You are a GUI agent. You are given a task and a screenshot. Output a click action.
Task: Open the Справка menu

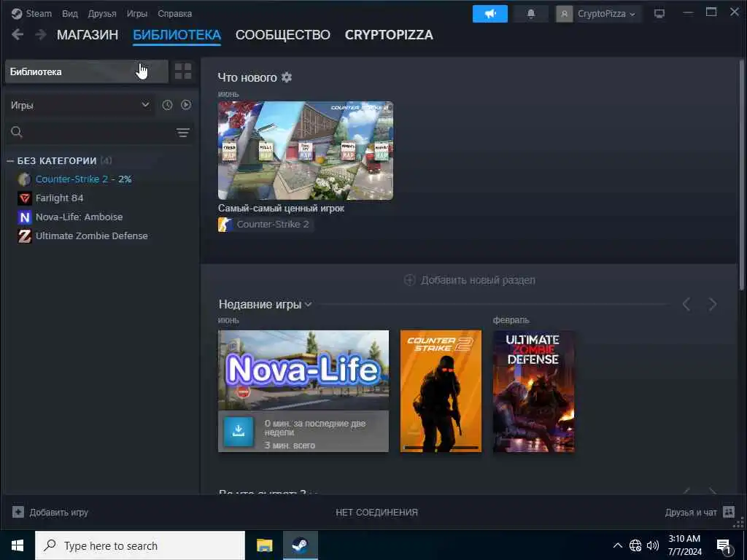pos(174,13)
